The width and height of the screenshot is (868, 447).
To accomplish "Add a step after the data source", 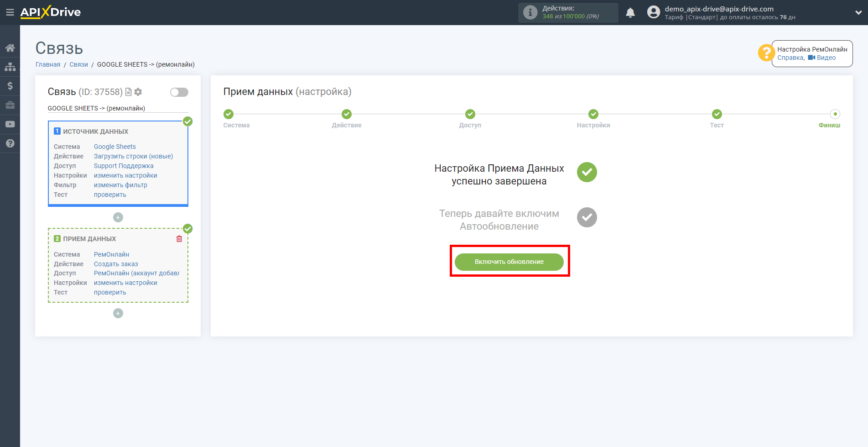I will tap(118, 217).
